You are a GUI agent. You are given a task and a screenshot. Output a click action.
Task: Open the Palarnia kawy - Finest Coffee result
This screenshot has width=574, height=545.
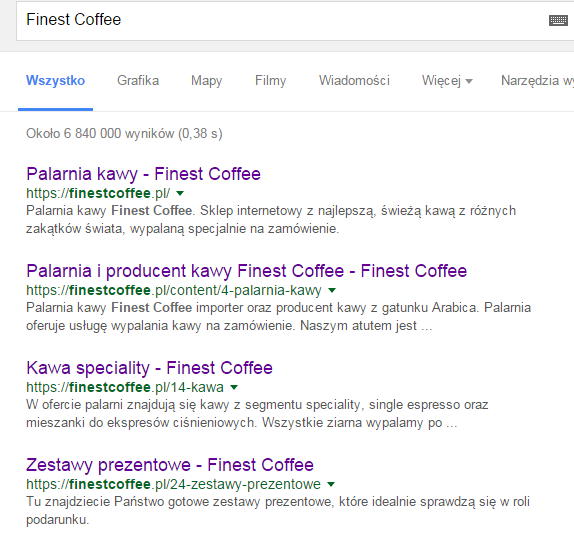point(143,174)
